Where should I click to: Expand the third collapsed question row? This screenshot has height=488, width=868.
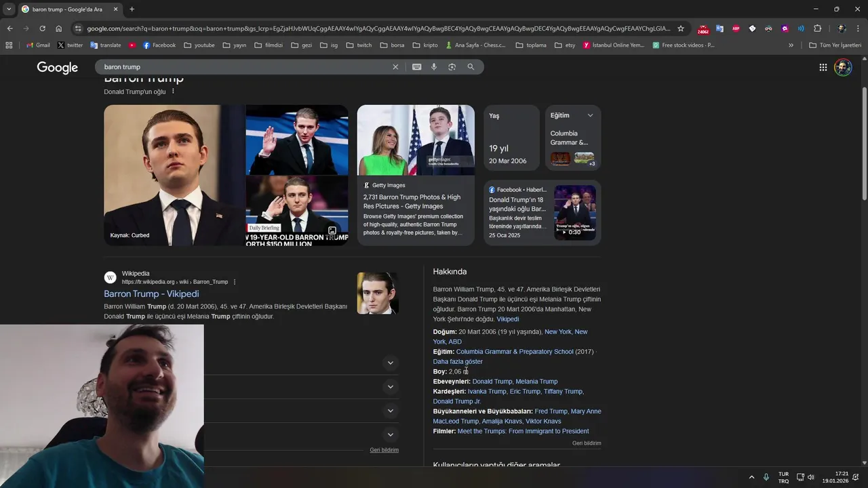tap(390, 410)
